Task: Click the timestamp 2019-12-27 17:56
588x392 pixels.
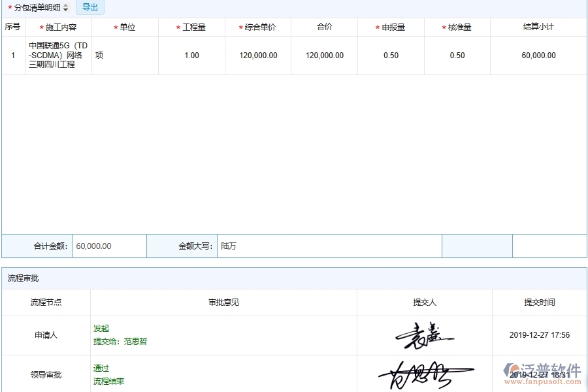Action: click(539, 335)
